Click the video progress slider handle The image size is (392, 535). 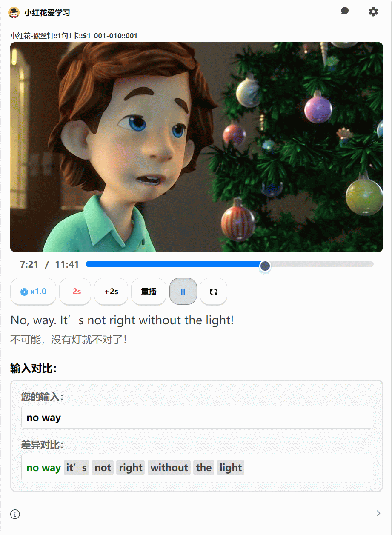pos(265,266)
